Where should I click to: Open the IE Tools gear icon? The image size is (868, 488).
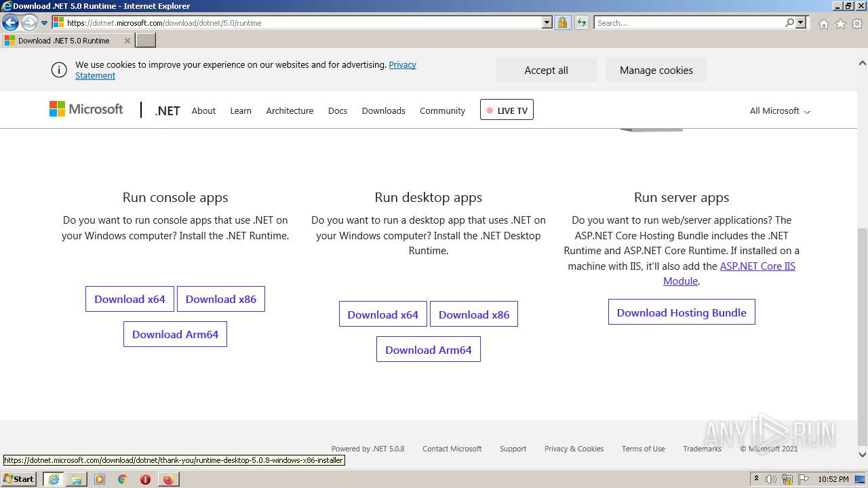pos(856,24)
